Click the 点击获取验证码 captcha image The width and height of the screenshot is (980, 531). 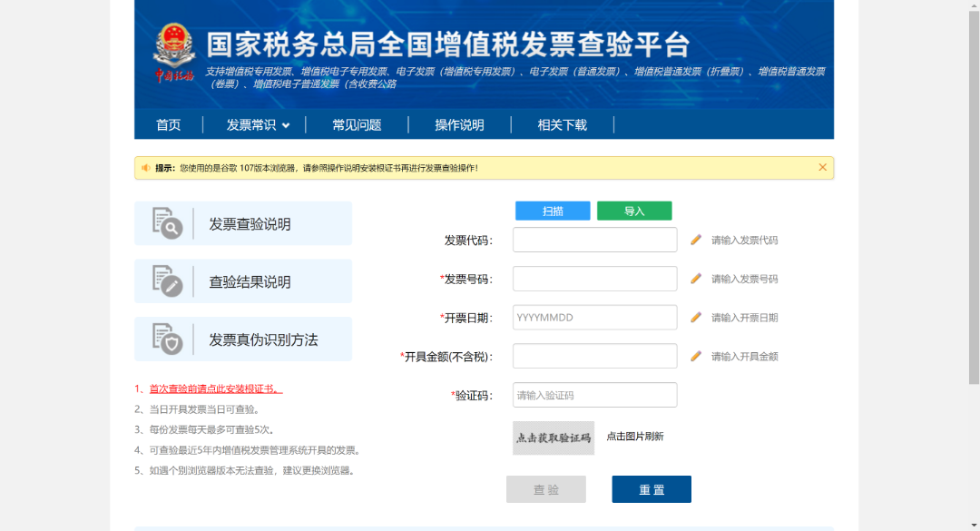(x=554, y=438)
